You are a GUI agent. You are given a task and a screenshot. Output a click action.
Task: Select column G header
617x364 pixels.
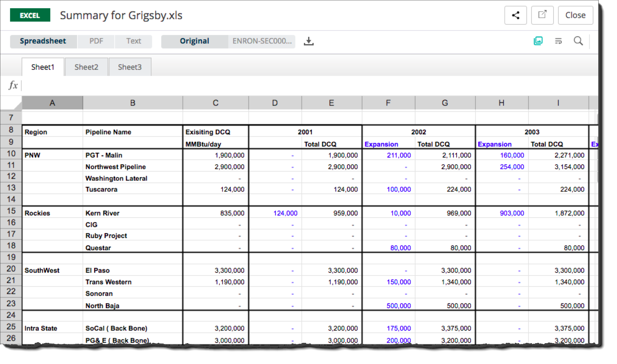pos(445,103)
